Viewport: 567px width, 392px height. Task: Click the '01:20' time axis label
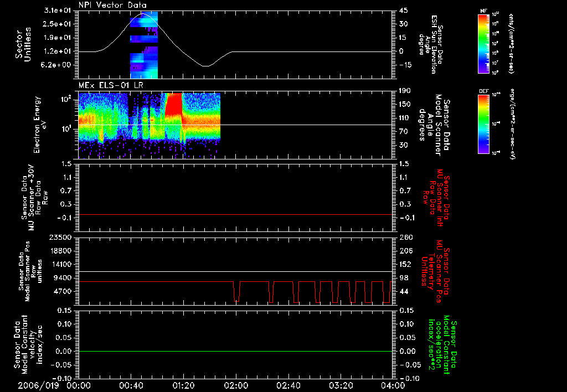(x=183, y=385)
